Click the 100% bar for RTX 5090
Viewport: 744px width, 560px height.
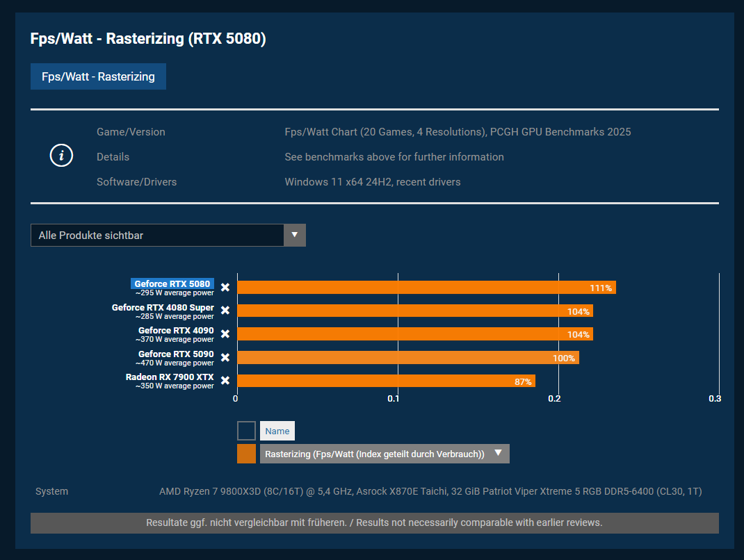[408, 358]
